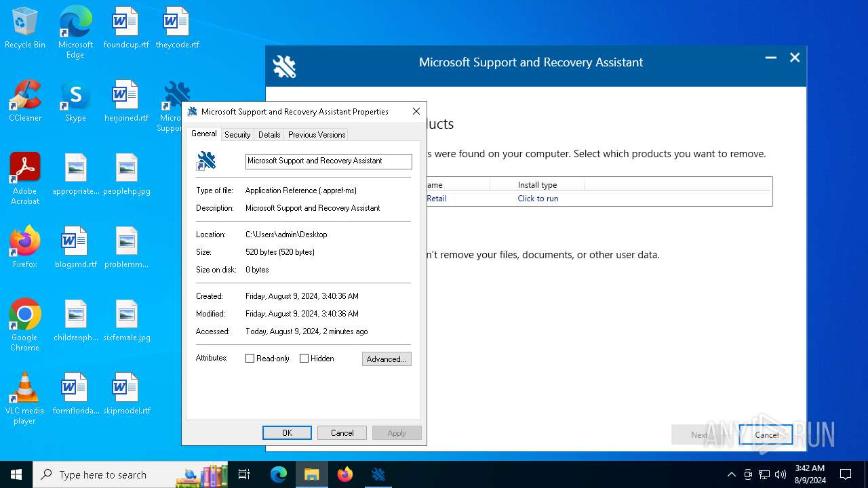Click the Accessed value '2 minutes ago'
This screenshot has width=868, height=488.
coord(307,331)
